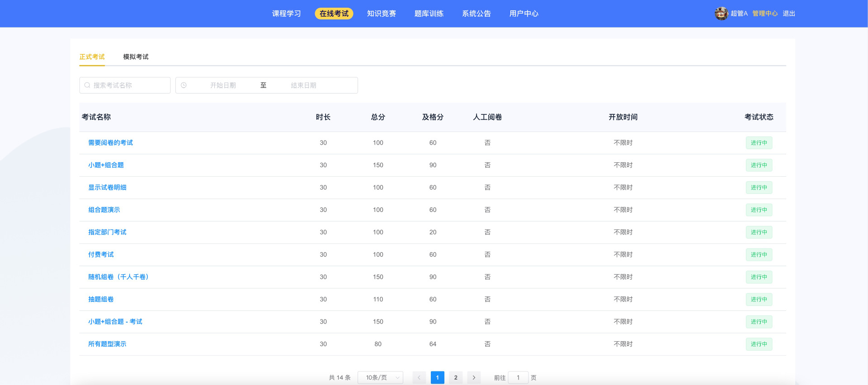Screen dimensions: 868x385
Task: Click 进行中 status of 所有题型演示
Action: coord(759,344)
